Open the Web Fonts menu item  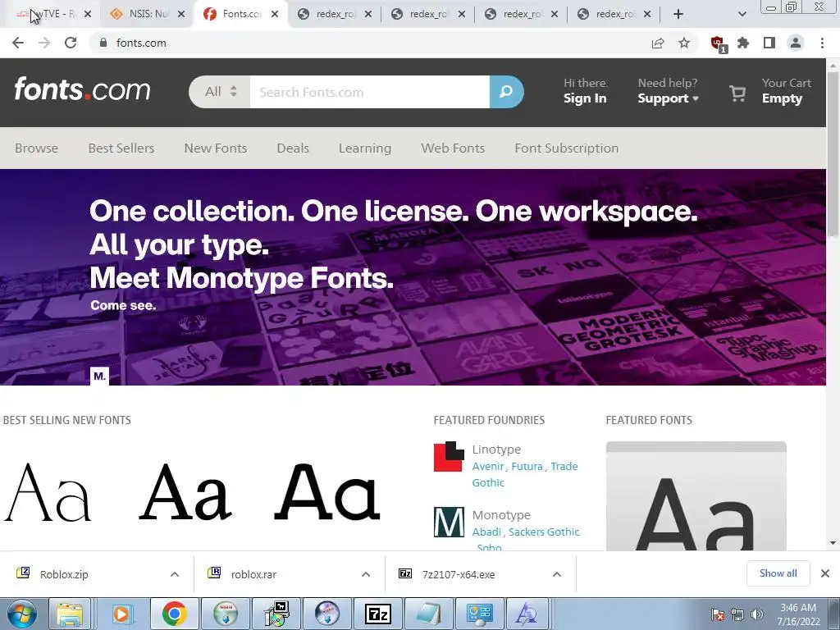click(453, 148)
